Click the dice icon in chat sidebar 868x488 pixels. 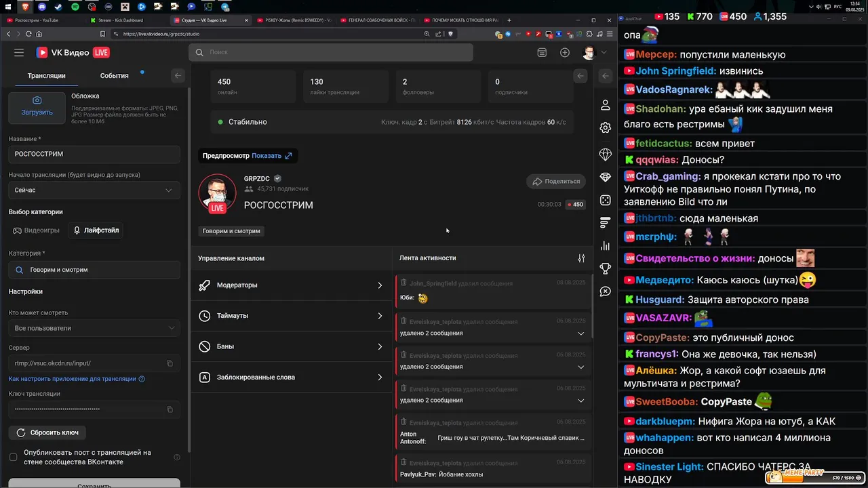pos(606,200)
